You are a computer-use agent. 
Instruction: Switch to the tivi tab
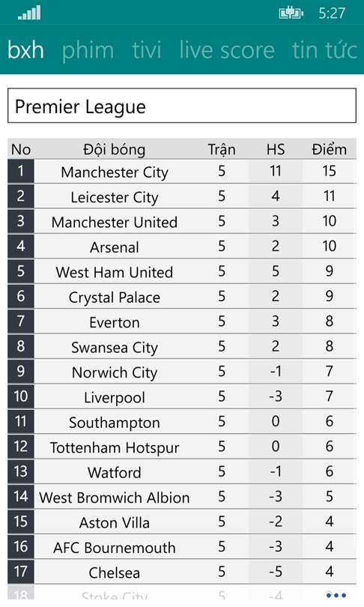pyautogui.click(x=147, y=50)
